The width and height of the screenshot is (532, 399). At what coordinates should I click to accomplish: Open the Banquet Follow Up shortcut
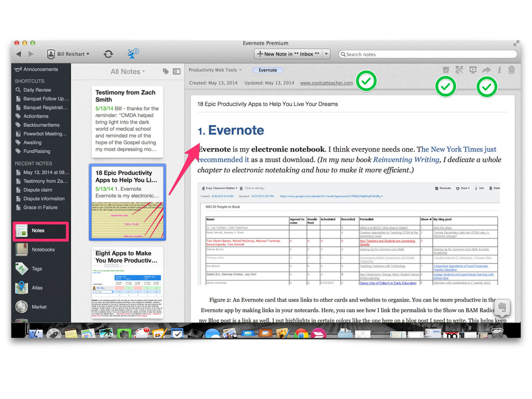(42, 99)
